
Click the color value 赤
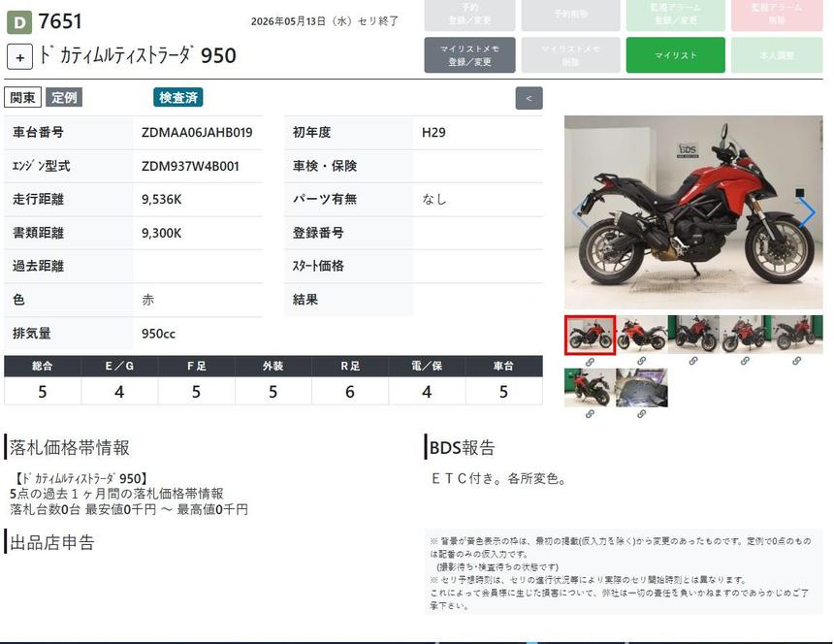147,300
